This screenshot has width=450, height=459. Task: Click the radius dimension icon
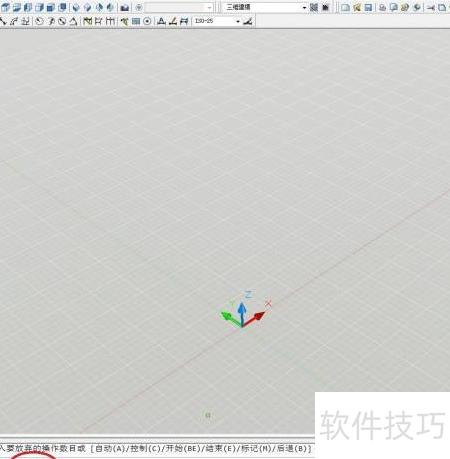click(x=40, y=21)
